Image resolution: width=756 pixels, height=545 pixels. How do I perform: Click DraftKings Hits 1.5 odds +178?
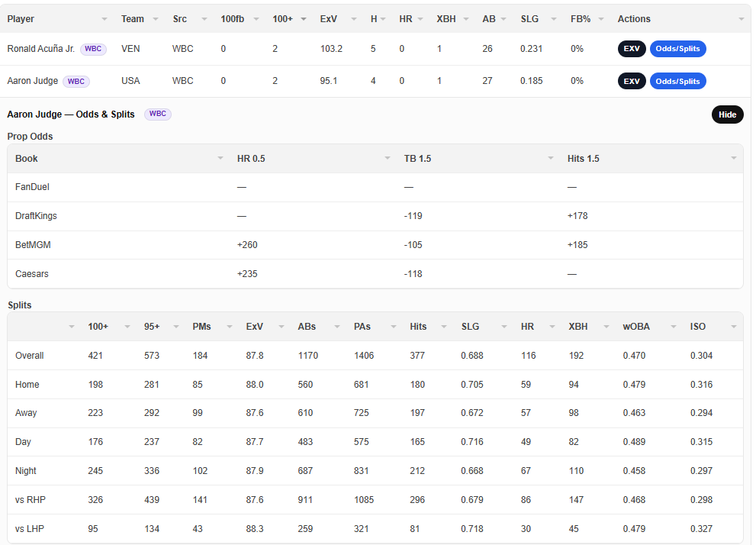pos(577,216)
